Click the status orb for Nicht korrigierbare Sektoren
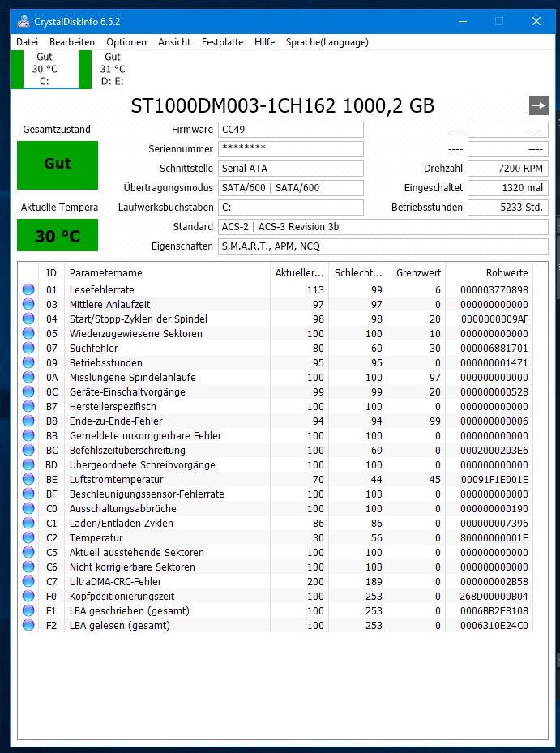 click(28, 567)
